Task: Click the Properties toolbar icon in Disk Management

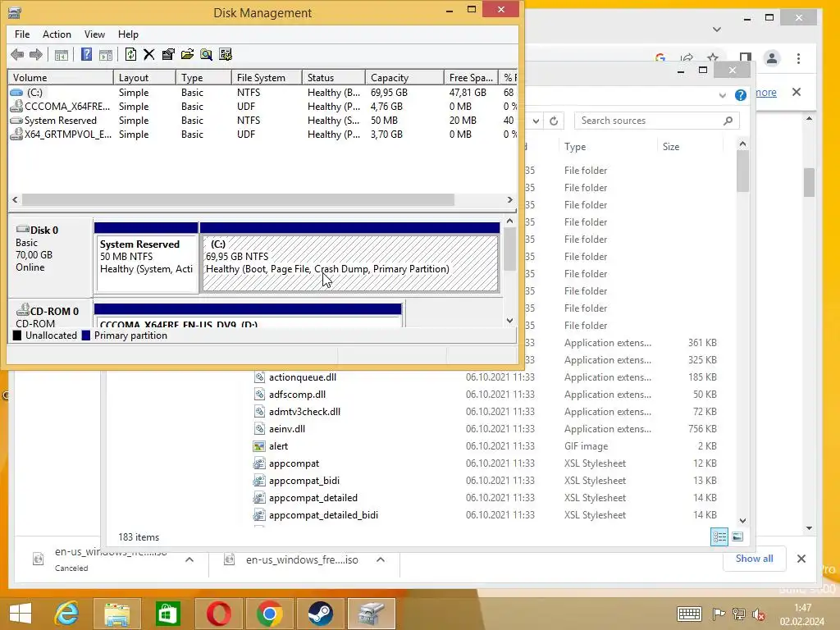Action: click(168, 54)
